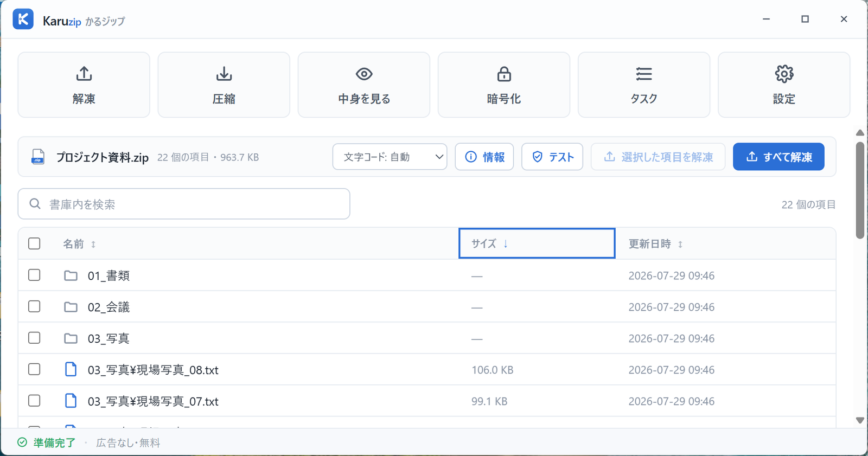
Task: Click the file icon of 現場写真_08.txt
Action: (x=71, y=369)
